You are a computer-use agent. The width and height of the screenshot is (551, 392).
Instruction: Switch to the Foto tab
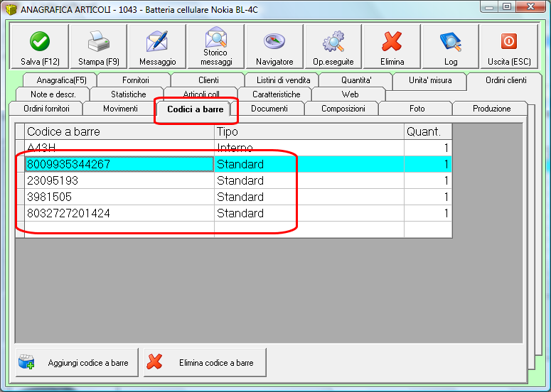click(417, 109)
